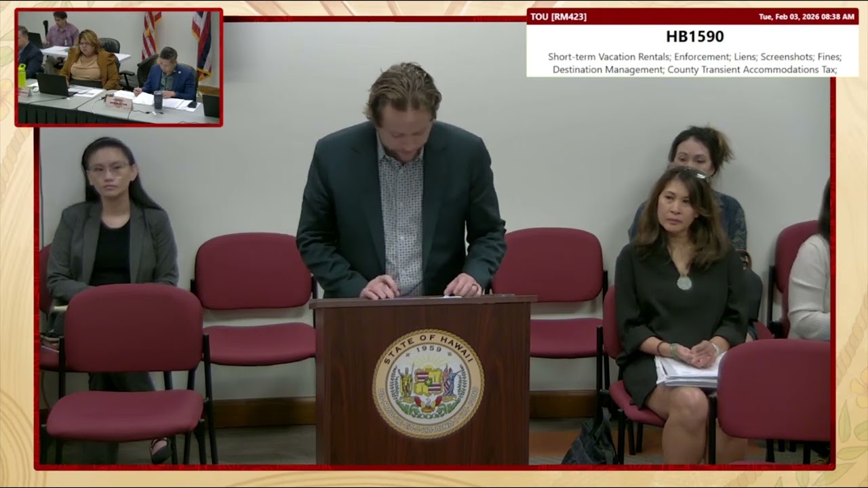The image size is (868, 488).
Task: Click the TOU [RM423] room label
Action: click(559, 16)
